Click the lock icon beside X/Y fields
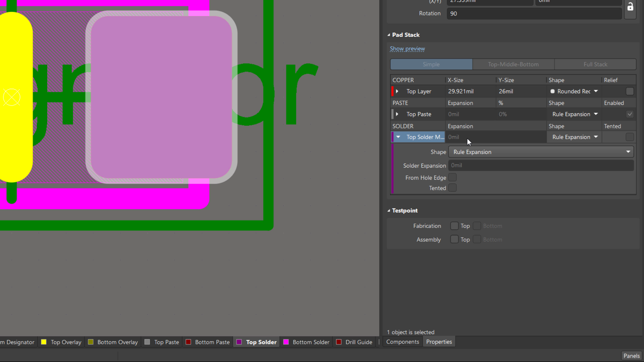The image size is (644, 362). (x=630, y=7)
